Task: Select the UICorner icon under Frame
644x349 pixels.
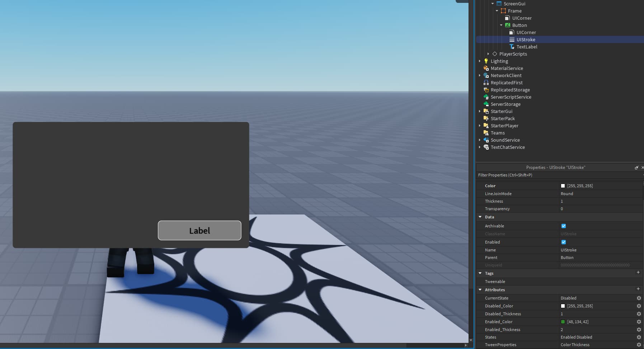Action: (508, 18)
